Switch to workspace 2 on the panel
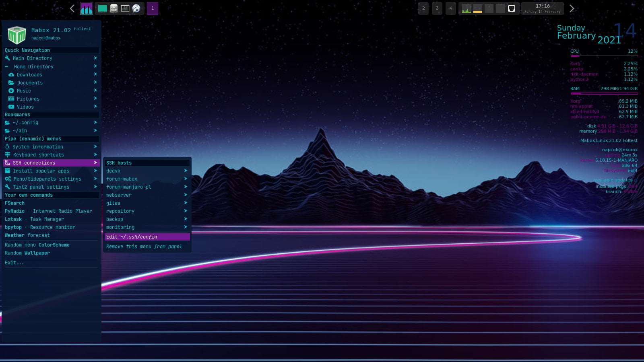644x362 pixels. pos(423,8)
